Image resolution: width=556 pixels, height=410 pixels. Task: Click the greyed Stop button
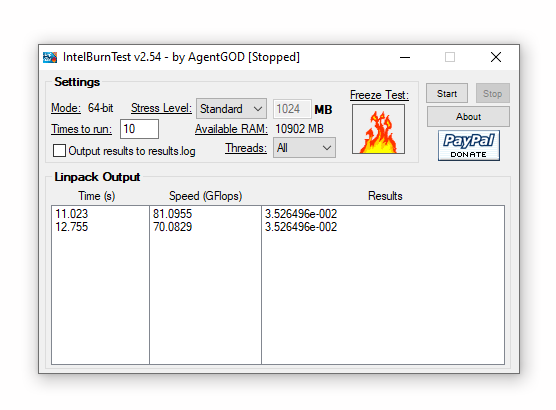coord(493,93)
